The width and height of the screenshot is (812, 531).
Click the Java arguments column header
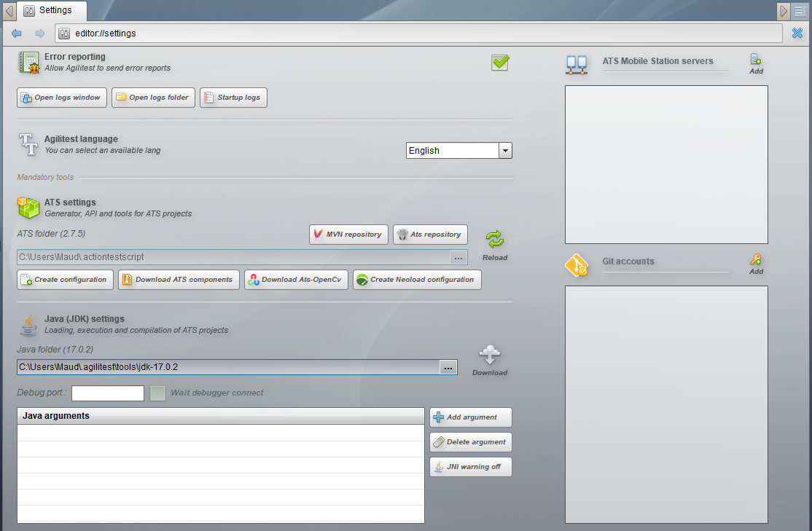pyautogui.click(x=221, y=416)
